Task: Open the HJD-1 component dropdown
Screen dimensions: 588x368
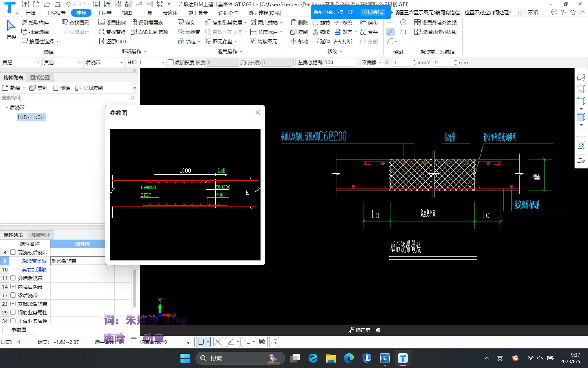Action: [146, 63]
